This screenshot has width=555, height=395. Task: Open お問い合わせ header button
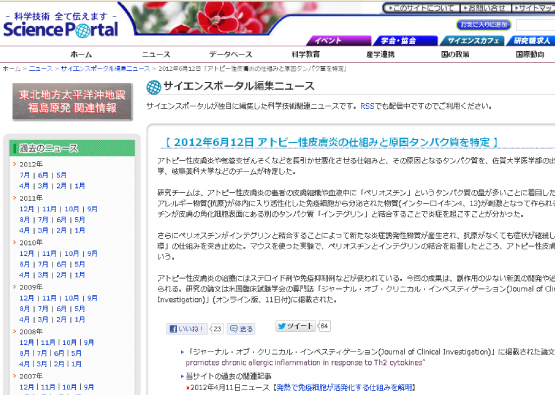[486, 8]
